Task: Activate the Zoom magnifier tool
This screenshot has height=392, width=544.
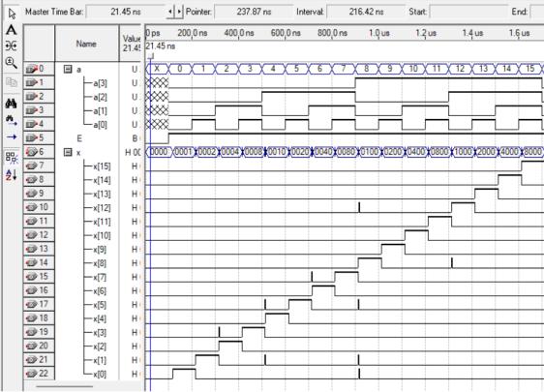Action: (12, 63)
